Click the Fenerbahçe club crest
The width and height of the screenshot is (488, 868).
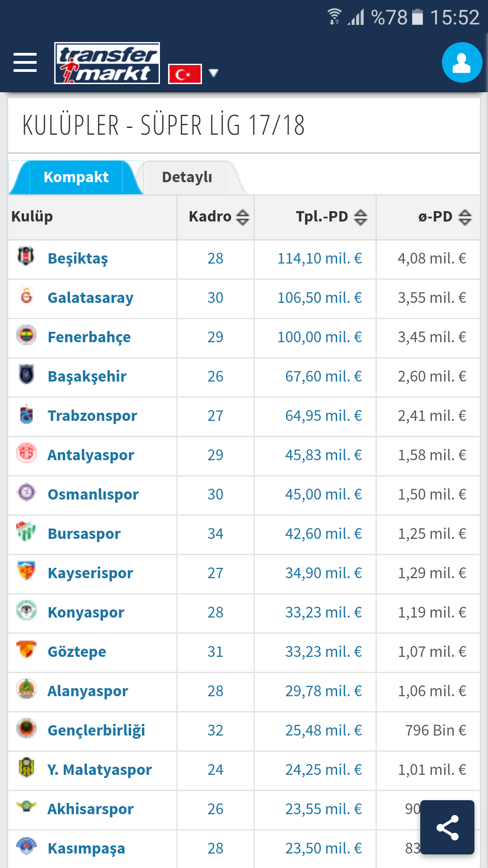[26, 335]
